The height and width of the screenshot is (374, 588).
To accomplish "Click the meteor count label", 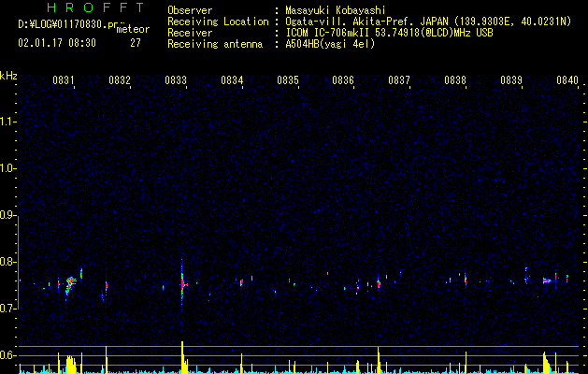I will coord(133,29).
